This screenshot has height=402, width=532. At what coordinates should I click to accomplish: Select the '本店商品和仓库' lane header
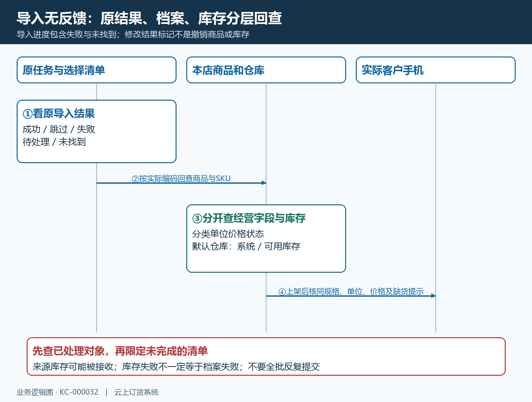tap(266, 70)
